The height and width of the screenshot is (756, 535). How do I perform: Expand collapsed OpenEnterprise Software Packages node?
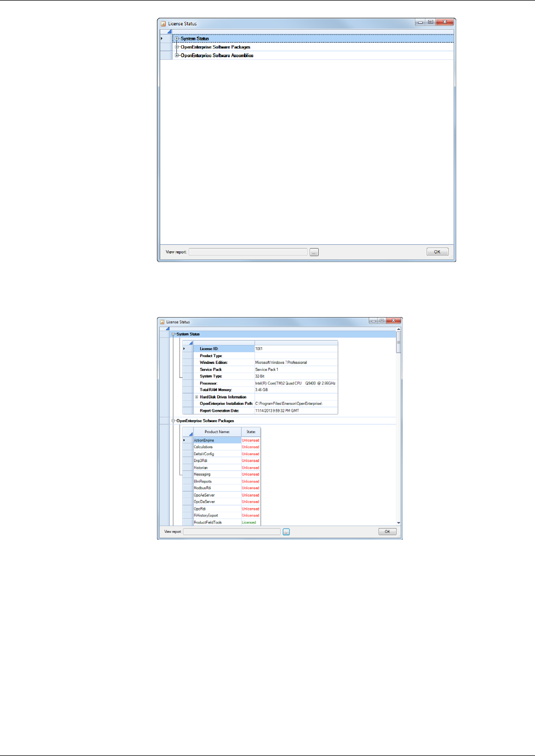pyautogui.click(x=176, y=47)
